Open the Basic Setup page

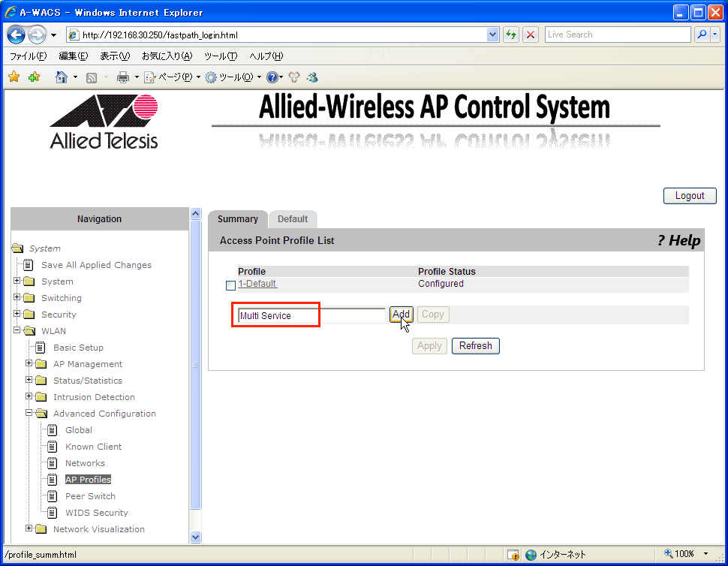(x=78, y=348)
